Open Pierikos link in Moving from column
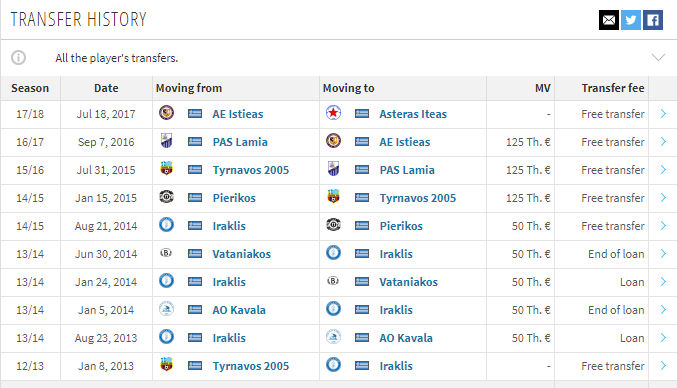The height and width of the screenshot is (388, 677). click(234, 198)
